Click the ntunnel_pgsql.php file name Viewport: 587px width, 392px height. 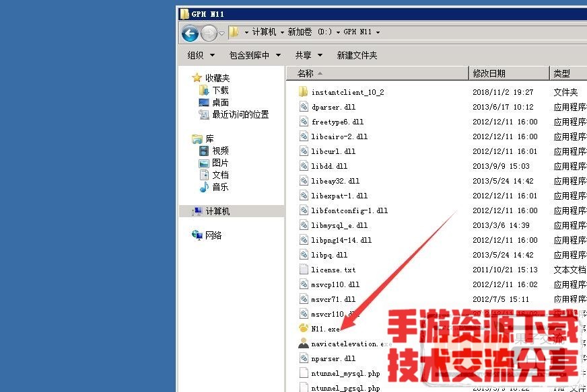pyautogui.click(x=345, y=388)
